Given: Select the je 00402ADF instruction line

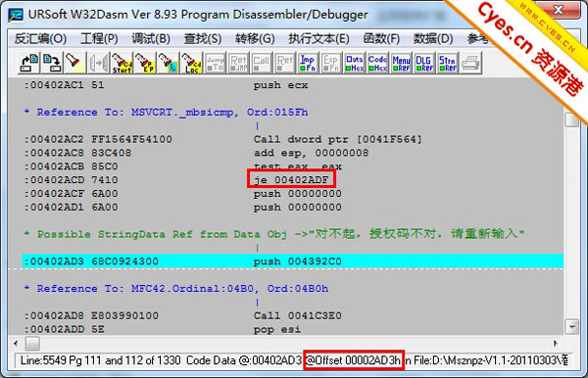Looking at the screenshot, I should coord(292,180).
